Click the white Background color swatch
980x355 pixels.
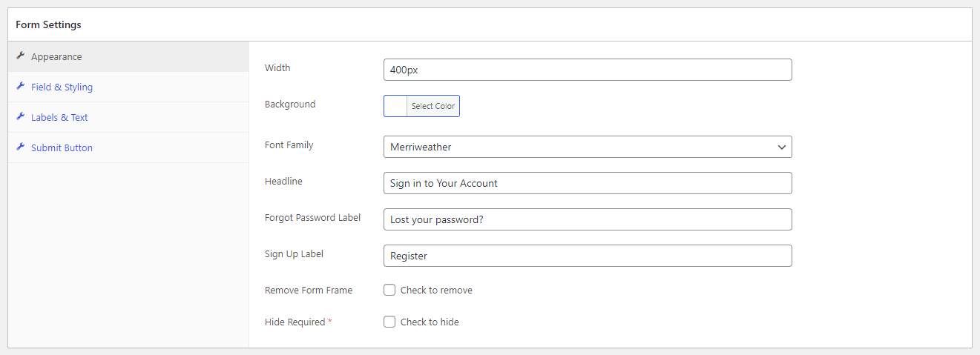(395, 106)
